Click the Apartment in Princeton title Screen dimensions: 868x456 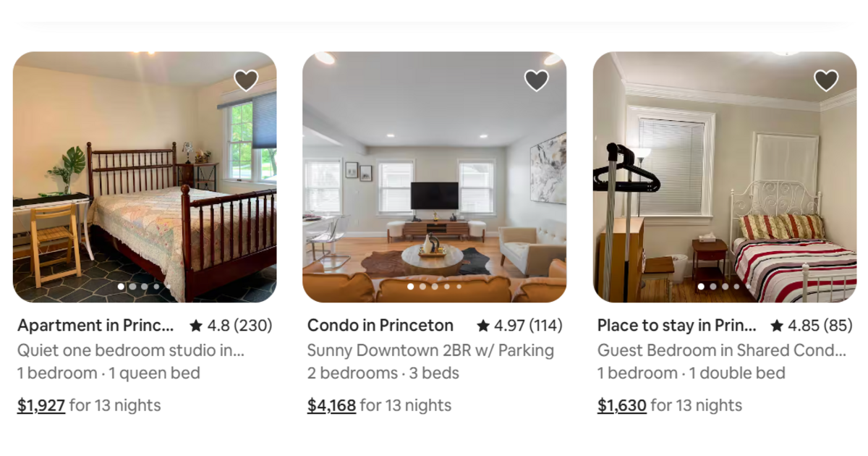click(x=95, y=326)
